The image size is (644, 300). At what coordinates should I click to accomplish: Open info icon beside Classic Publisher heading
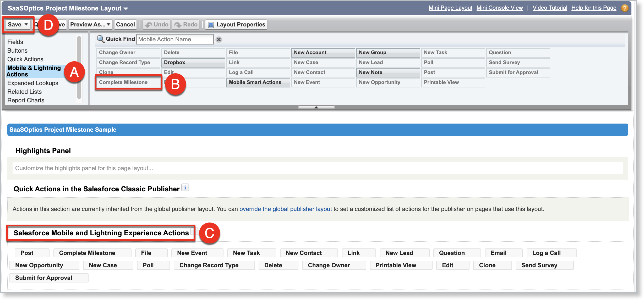coord(185,188)
